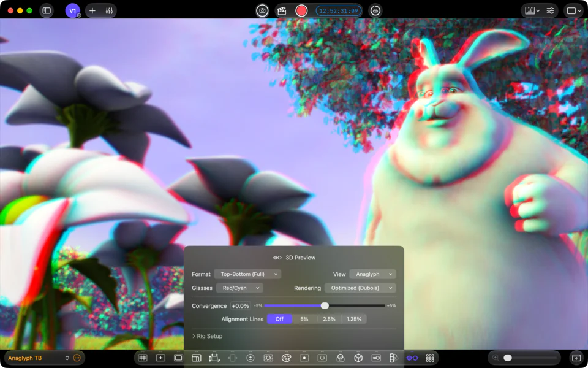Click the dotted circle frame tool
This screenshot has width=588, height=368.
coord(322,358)
